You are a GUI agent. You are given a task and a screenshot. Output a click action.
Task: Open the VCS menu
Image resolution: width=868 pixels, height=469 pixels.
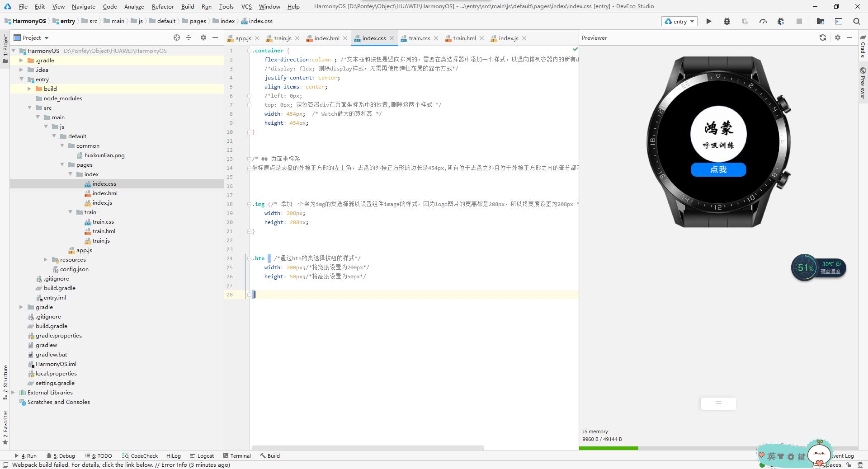[x=246, y=6]
